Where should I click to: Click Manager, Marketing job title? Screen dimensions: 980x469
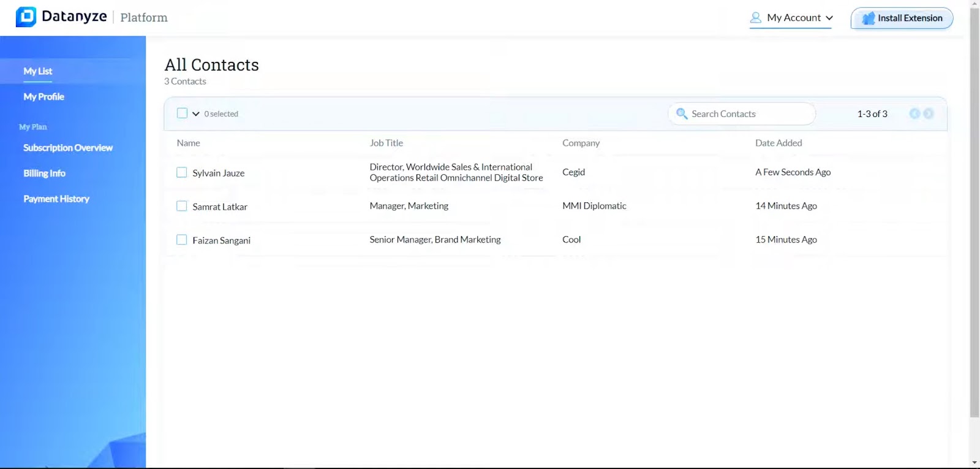click(409, 206)
